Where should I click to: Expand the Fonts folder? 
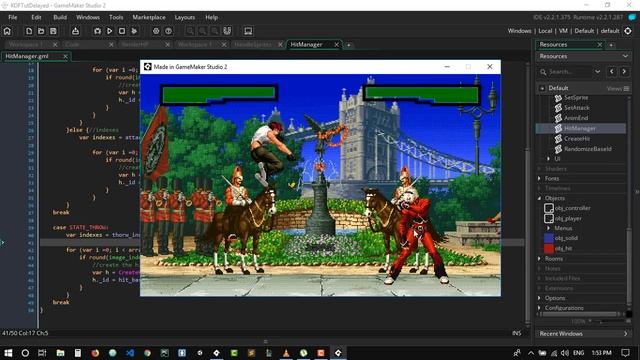pyautogui.click(x=539, y=178)
